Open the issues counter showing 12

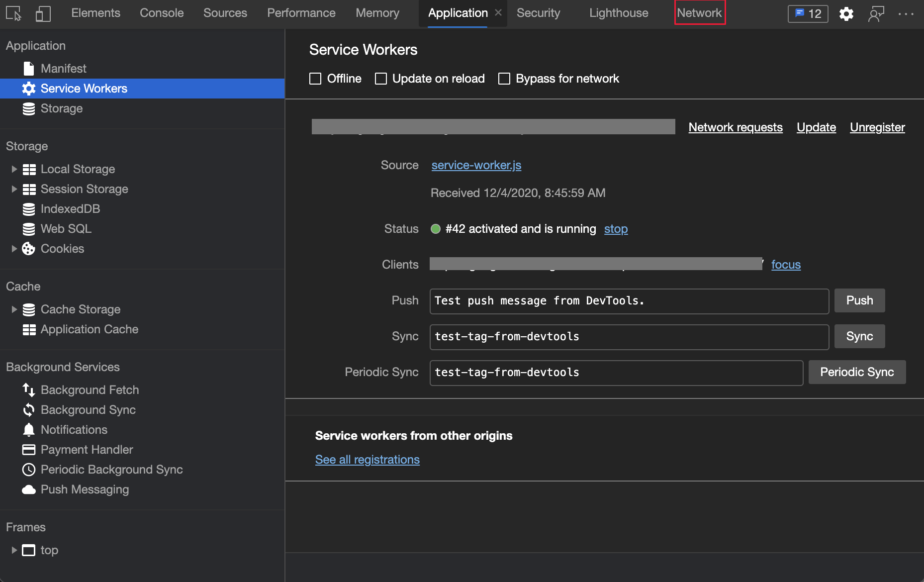(x=807, y=14)
